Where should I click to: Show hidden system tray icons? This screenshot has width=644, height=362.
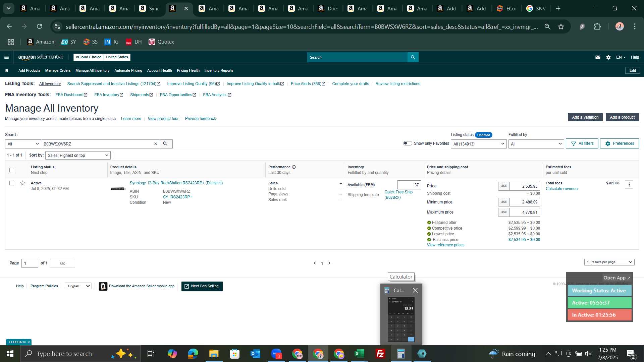click(548, 354)
